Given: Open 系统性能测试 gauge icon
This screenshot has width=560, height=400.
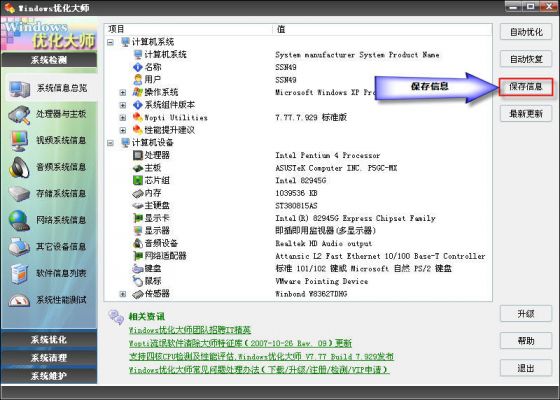Looking at the screenshot, I should click(x=19, y=300).
